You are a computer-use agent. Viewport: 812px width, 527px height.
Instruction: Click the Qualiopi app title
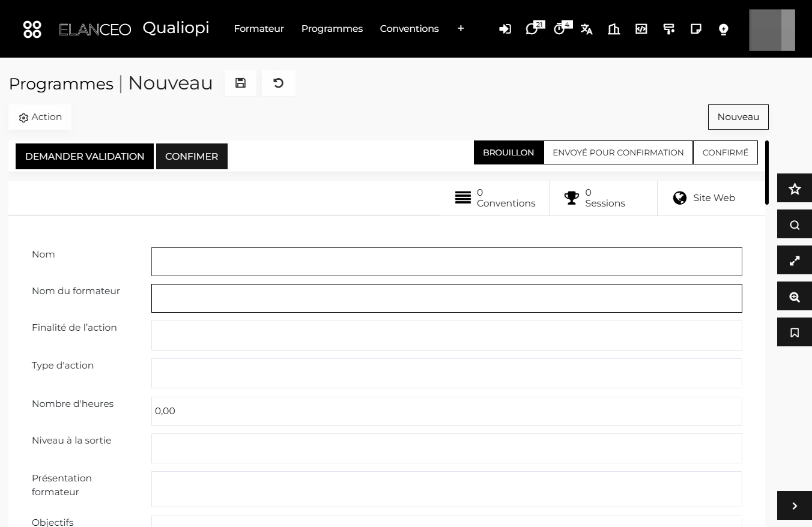176,28
